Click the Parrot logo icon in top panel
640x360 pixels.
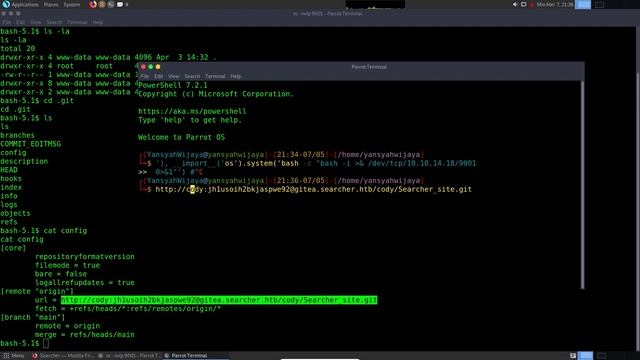click(6, 4)
